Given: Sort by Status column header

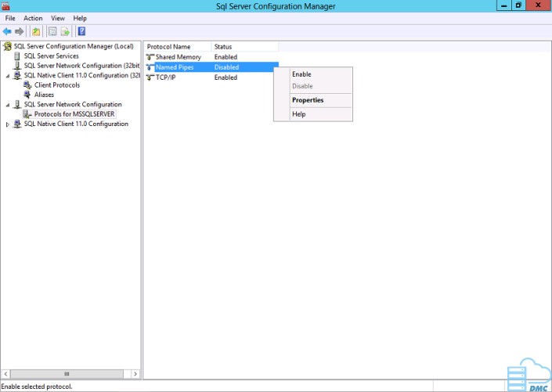Looking at the screenshot, I should pos(244,47).
